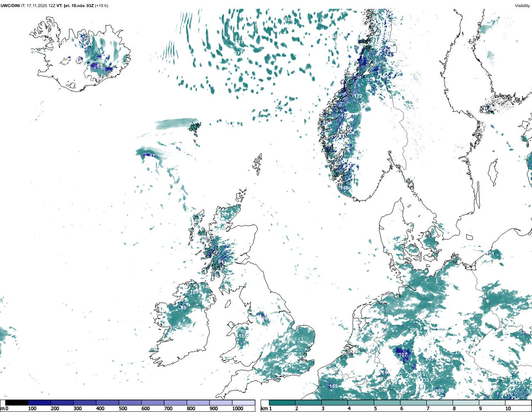Click the '101' value on the Baltic coast
This screenshot has height=412, width=532.
[490, 254]
